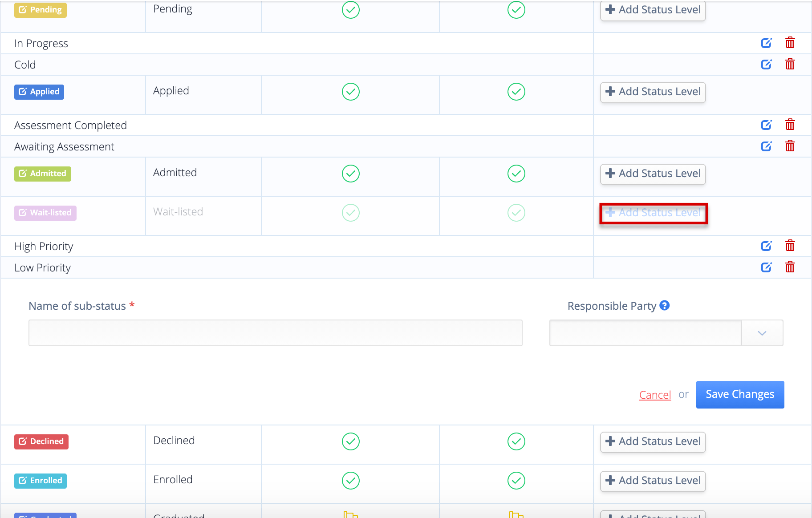The width and height of the screenshot is (812, 518).
Task: Delete the Cold sub-status
Action: click(x=790, y=64)
